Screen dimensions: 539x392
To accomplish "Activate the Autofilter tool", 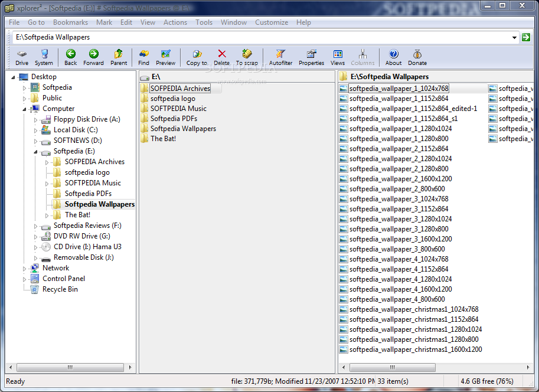I will click(280, 57).
